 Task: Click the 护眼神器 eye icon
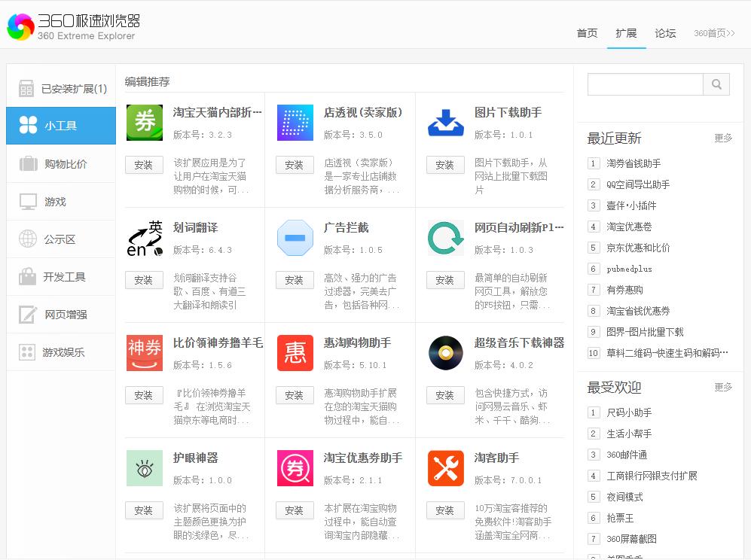tap(143, 467)
